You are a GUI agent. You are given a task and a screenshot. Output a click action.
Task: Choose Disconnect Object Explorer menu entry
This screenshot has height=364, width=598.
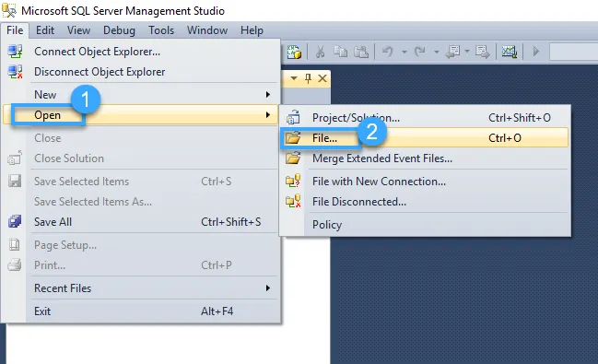(141, 71)
